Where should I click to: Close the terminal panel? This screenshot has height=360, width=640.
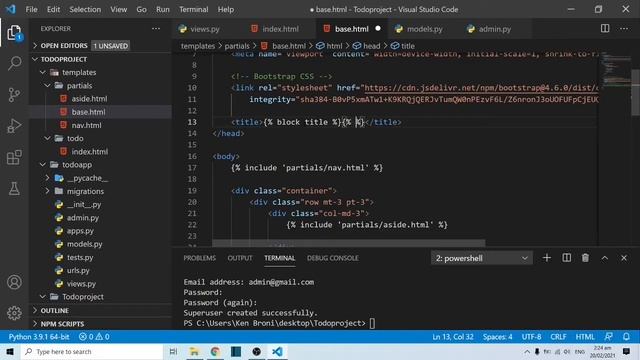(624, 258)
